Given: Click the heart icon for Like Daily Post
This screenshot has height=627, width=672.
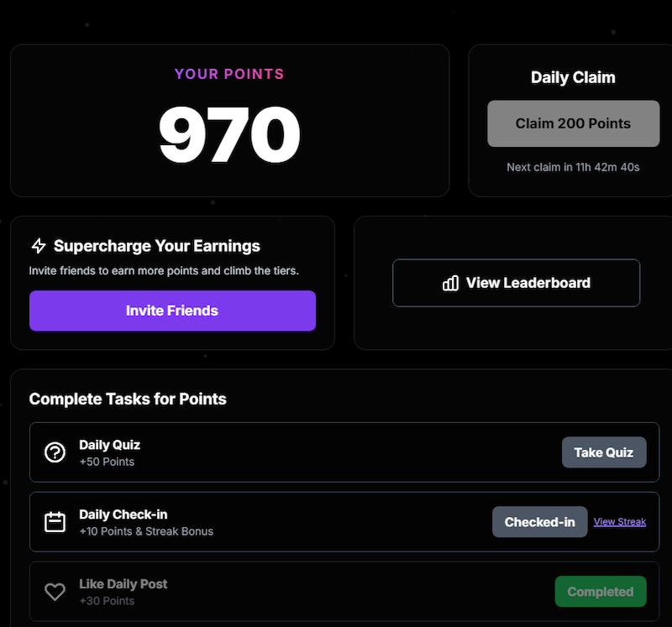Looking at the screenshot, I should (55, 591).
